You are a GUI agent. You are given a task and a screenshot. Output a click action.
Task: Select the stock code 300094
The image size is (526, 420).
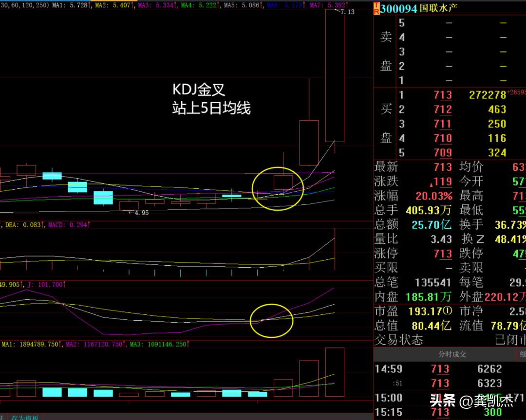click(398, 9)
